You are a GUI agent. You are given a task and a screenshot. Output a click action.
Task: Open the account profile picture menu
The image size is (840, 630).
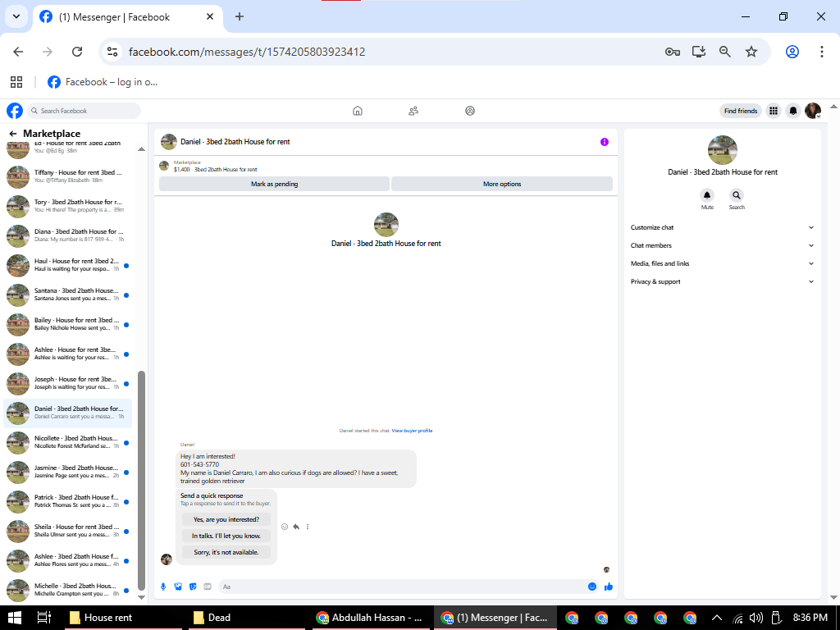tap(813, 111)
